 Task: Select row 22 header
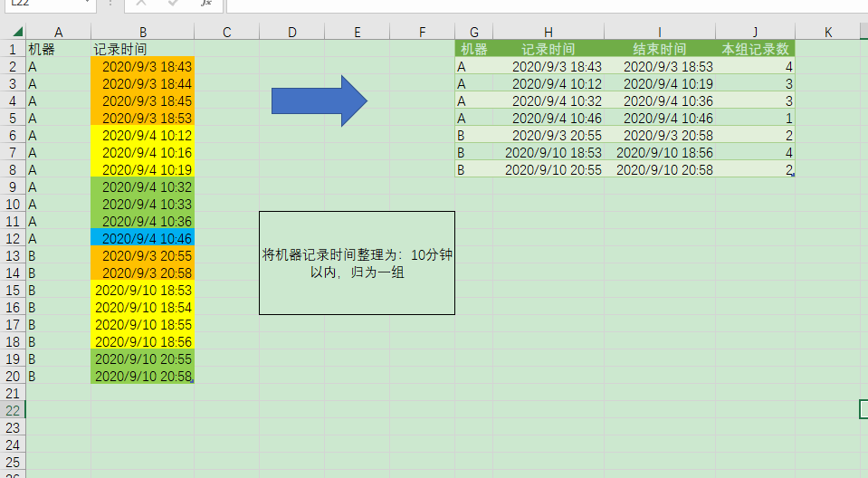click(13, 410)
